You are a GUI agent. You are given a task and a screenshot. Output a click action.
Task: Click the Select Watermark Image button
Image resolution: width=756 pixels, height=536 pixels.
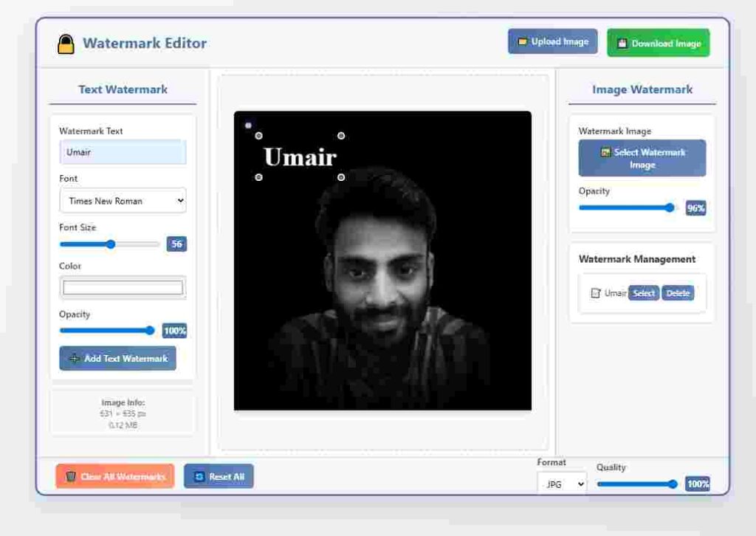tap(642, 158)
